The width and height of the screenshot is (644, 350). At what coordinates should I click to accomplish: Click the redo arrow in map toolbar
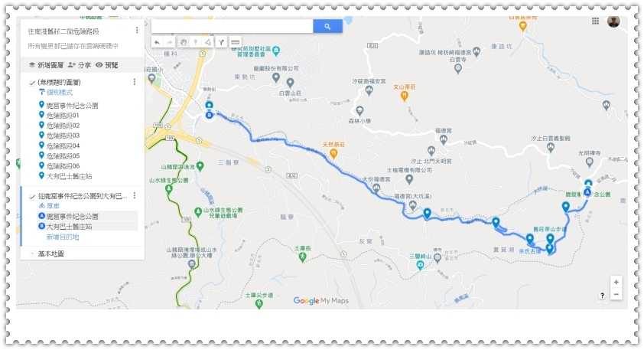point(169,42)
